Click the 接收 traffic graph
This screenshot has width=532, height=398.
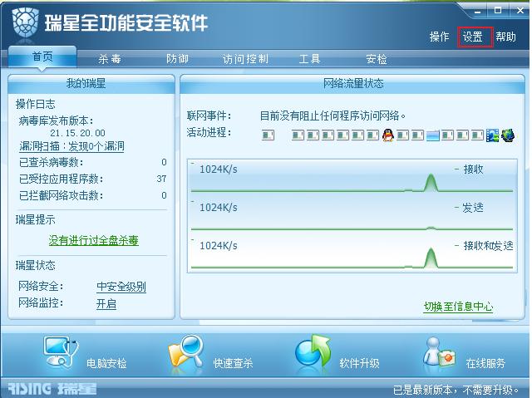(x=352, y=178)
